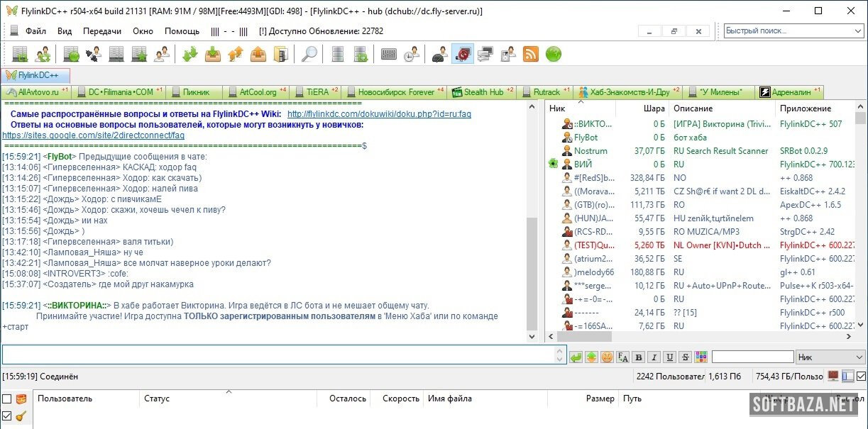The width and height of the screenshot is (868, 429).
Task: Open the text color palette button
Action: click(x=701, y=357)
